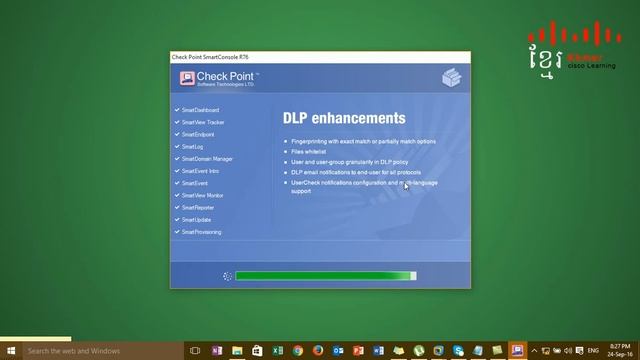The image size is (640, 360).
Task: Click the Search the web and Windows box
Action: 103,351
